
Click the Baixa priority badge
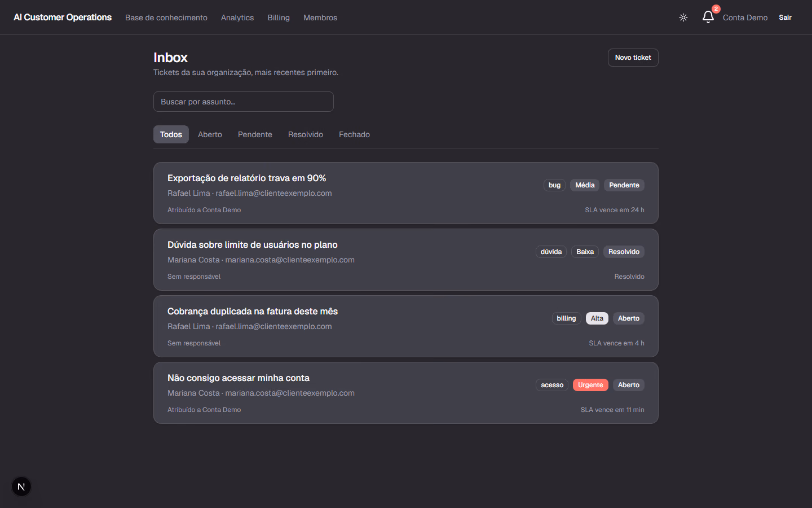[585, 252]
